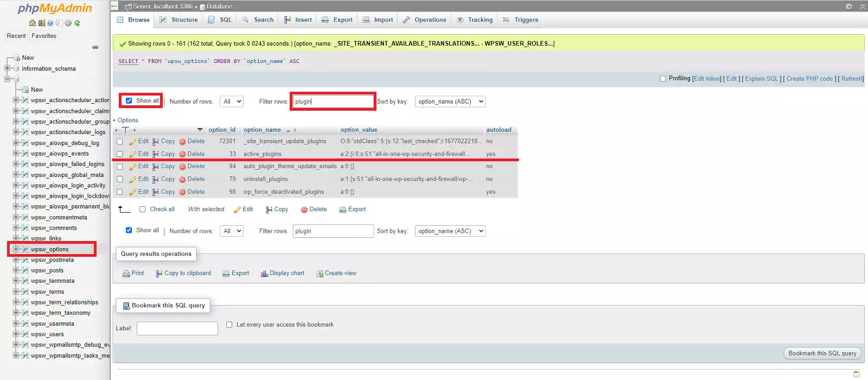Enable the Profiling checkbox
This screenshot has width=868, height=380.
[x=663, y=79]
